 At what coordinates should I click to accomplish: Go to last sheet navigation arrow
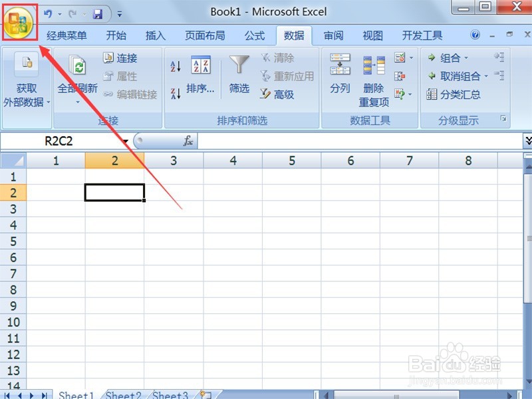tap(44, 395)
